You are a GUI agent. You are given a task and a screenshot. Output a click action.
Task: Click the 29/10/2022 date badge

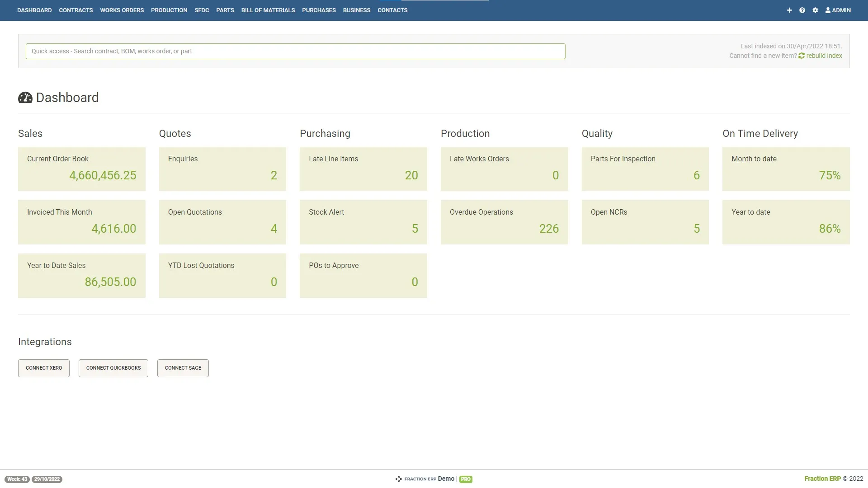pyautogui.click(x=47, y=479)
